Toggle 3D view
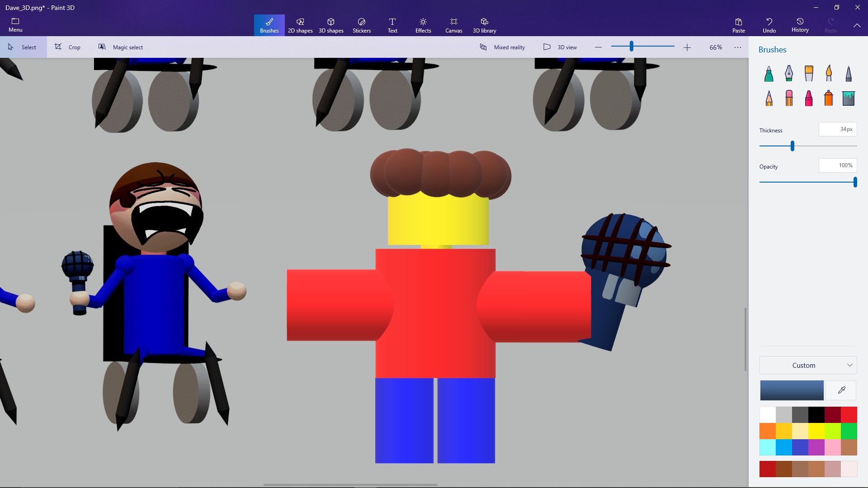868x488 pixels. click(x=560, y=47)
